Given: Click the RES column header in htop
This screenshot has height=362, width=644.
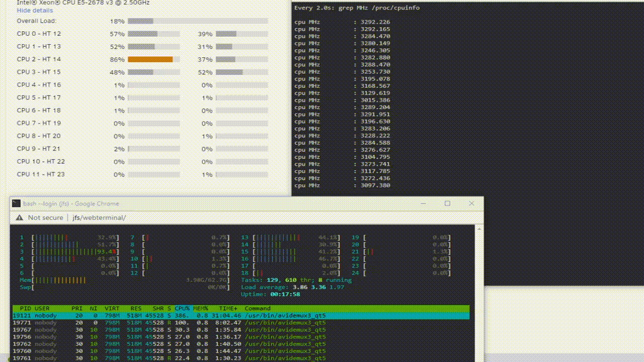Looking at the screenshot, I should point(136,308).
